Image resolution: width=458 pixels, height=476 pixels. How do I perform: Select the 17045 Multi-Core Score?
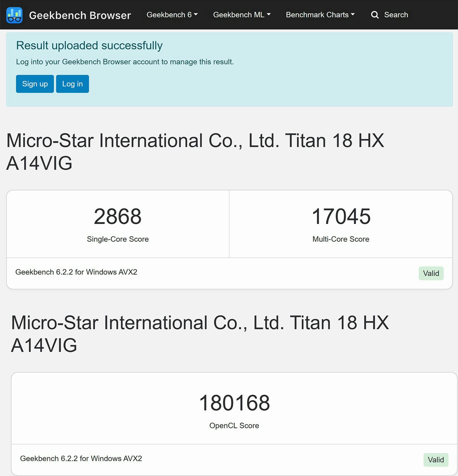(x=341, y=217)
